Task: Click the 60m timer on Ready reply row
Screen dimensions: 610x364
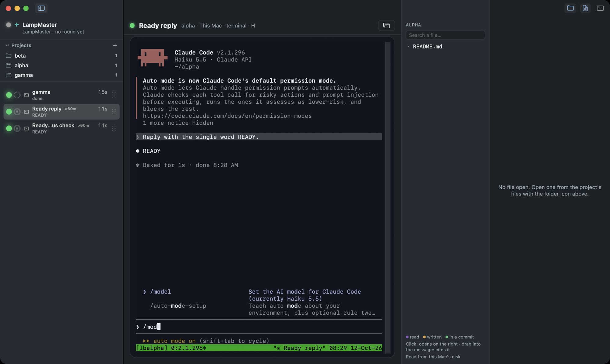Action: coord(70,109)
